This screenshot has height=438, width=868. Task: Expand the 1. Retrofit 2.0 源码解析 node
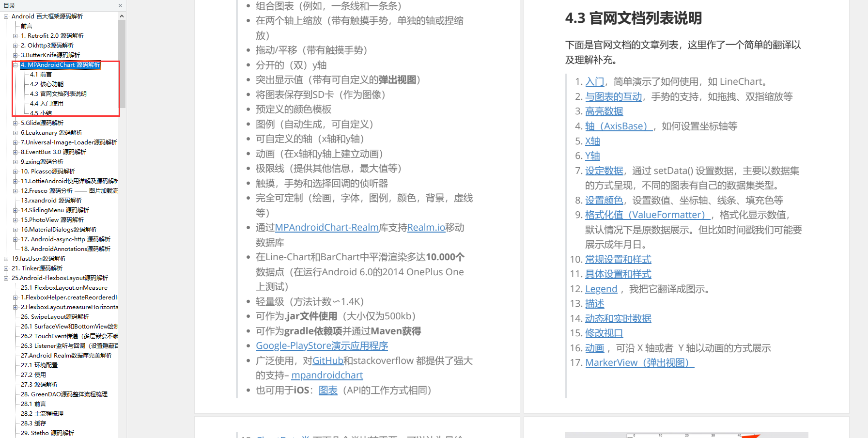click(x=15, y=36)
